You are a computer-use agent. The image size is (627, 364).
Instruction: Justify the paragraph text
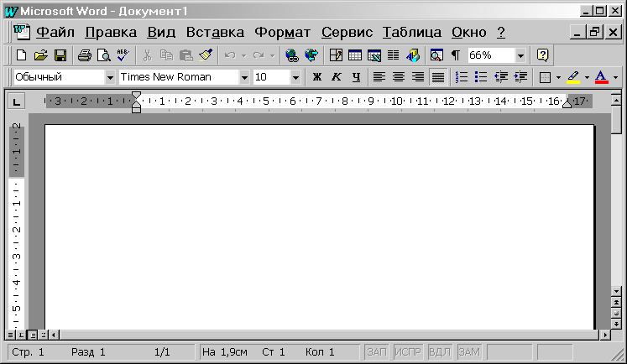pos(438,76)
